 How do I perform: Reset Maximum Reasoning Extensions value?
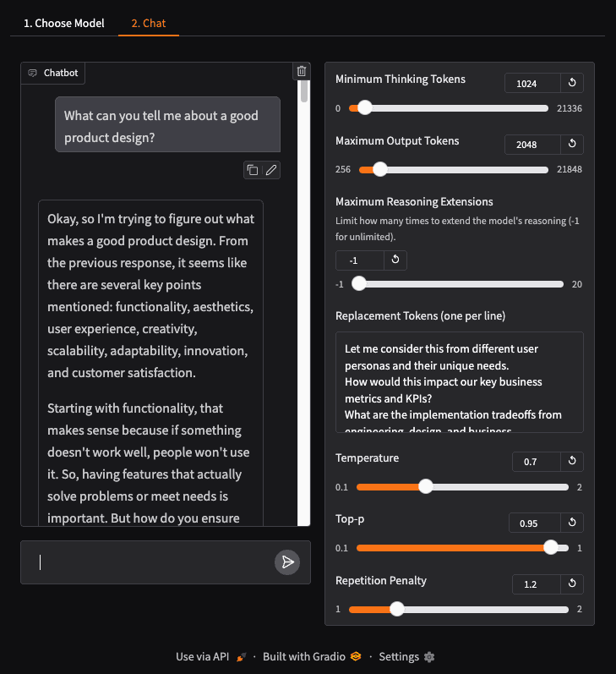pos(395,260)
